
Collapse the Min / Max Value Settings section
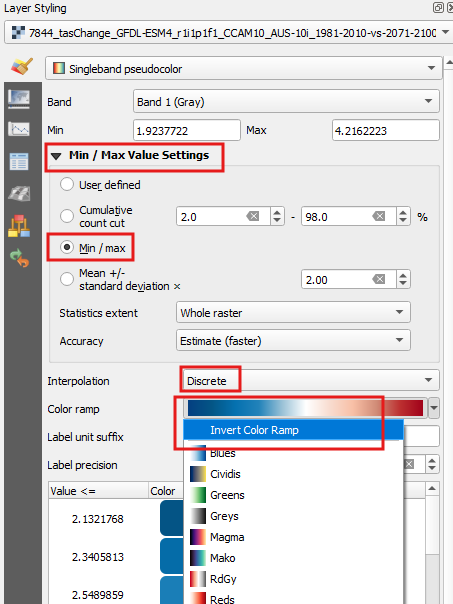click(x=56, y=156)
